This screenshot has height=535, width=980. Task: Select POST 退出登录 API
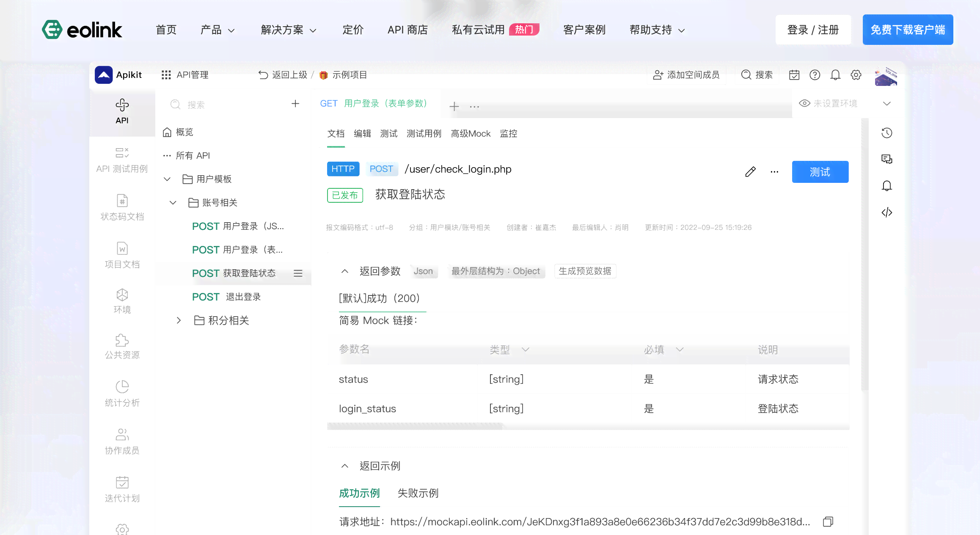226,297
